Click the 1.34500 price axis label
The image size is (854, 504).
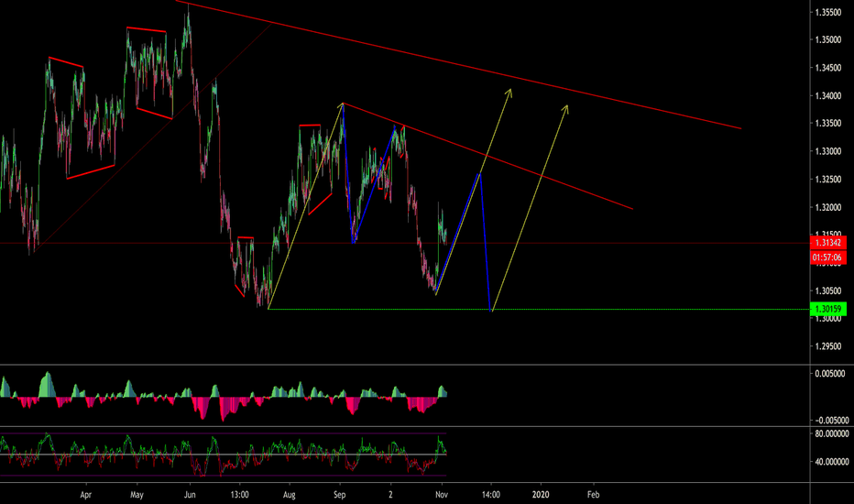click(827, 68)
